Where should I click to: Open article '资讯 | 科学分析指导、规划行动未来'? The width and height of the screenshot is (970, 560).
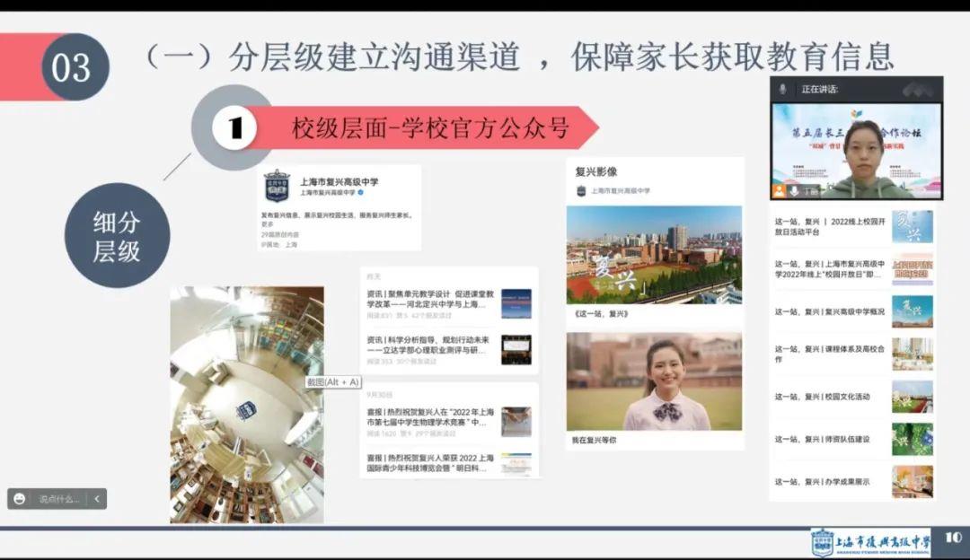tap(428, 345)
